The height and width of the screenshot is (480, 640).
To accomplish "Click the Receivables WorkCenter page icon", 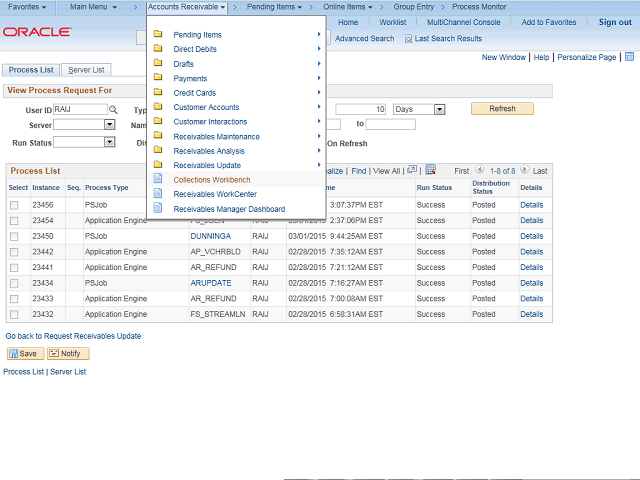I will (x=157, y=194).
